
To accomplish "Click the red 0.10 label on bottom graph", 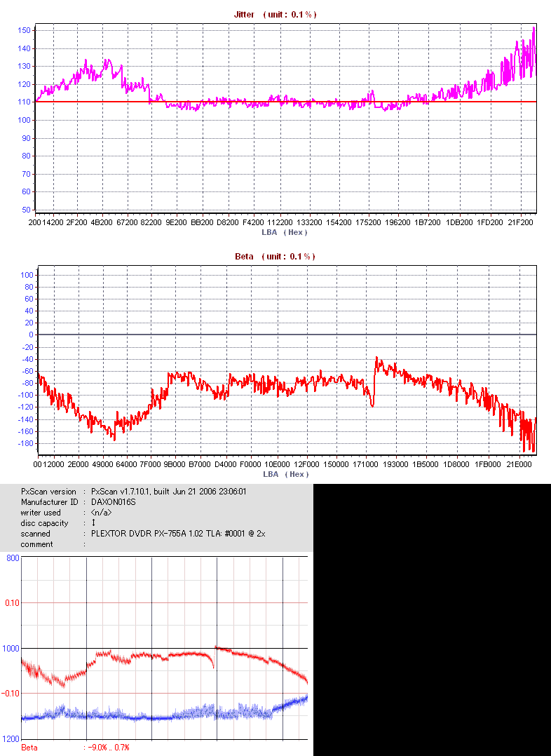I will [12, 603].
